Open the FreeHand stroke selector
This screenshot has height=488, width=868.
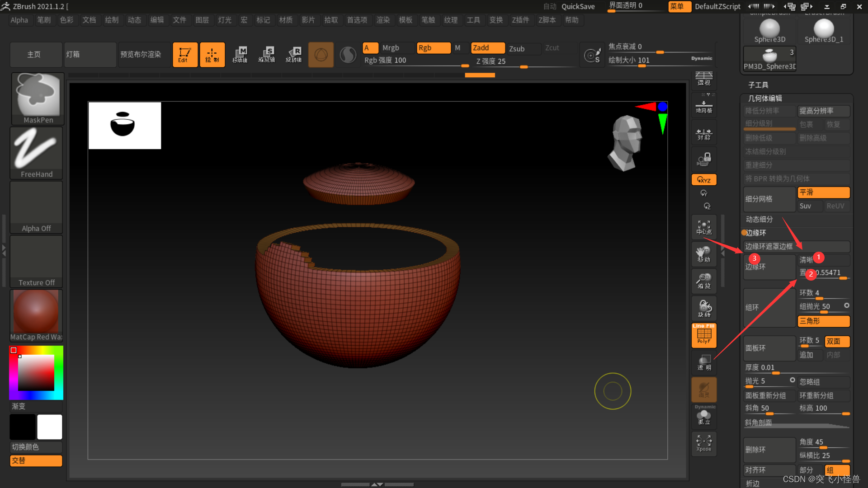(x=37, y=152)
